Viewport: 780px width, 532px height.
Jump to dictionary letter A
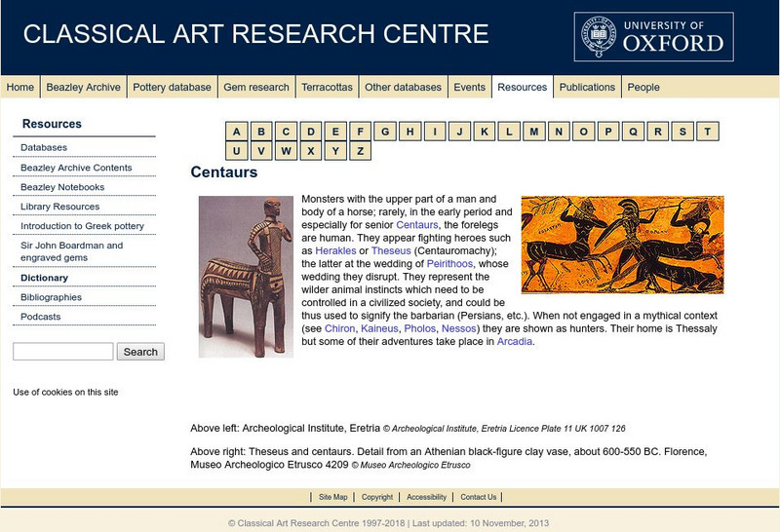pos(236,132)
